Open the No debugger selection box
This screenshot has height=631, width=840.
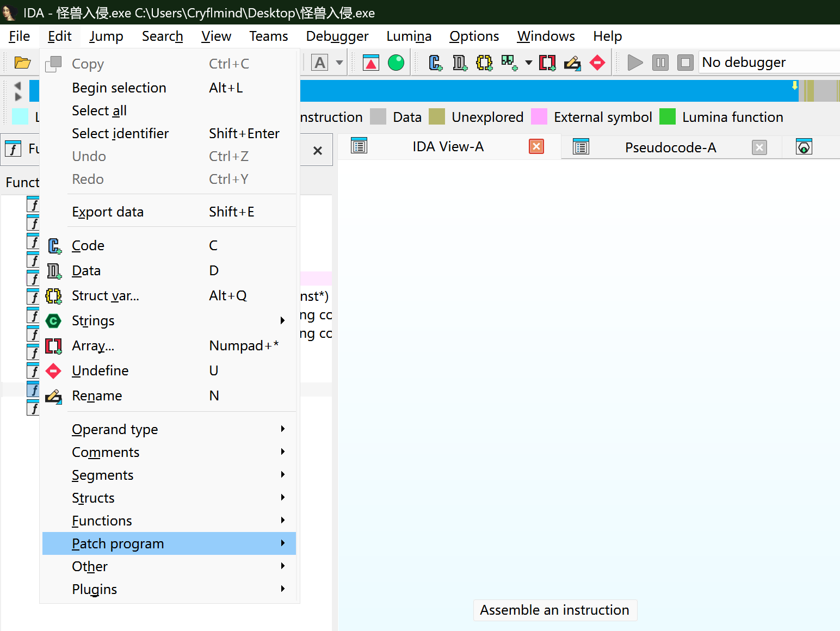tap(767, 63)
